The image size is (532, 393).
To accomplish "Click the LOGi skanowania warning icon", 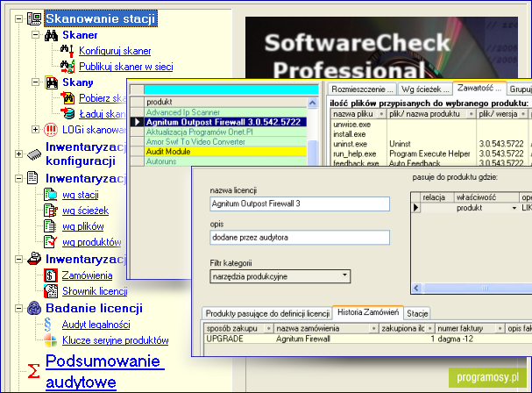I will tap(51, 130).
